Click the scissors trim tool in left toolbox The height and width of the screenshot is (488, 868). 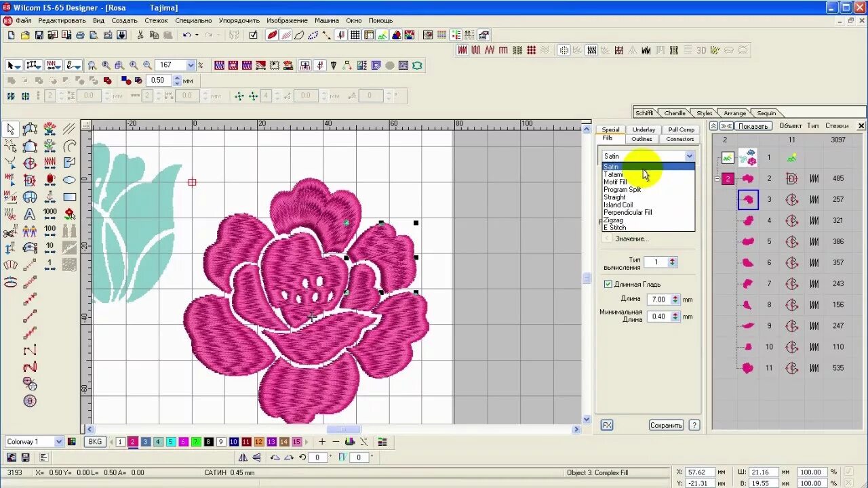10,232
